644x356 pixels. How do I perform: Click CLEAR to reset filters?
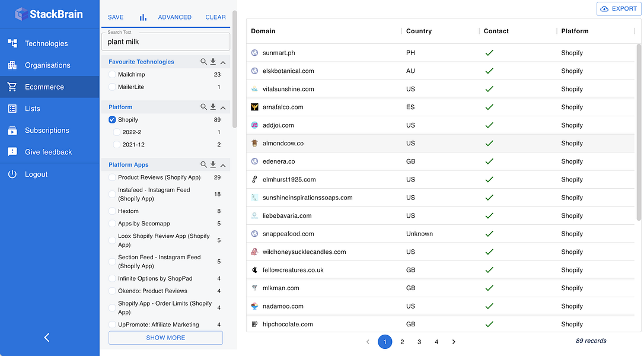click(216, 17)
